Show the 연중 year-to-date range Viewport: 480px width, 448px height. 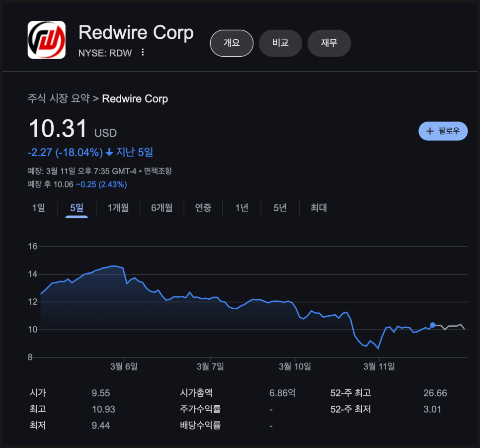click(x=203, y=208)
